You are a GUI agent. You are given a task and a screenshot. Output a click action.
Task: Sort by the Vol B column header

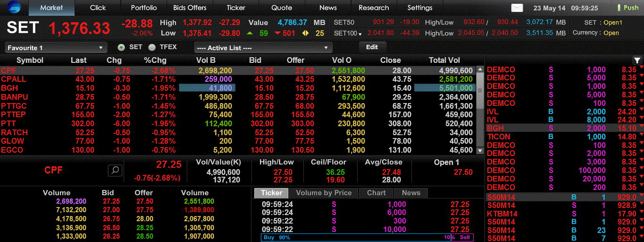coord(206,60)
